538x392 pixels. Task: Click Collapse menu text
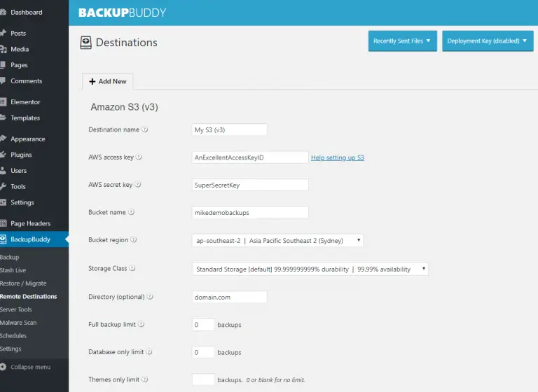[x=31, y=367]
